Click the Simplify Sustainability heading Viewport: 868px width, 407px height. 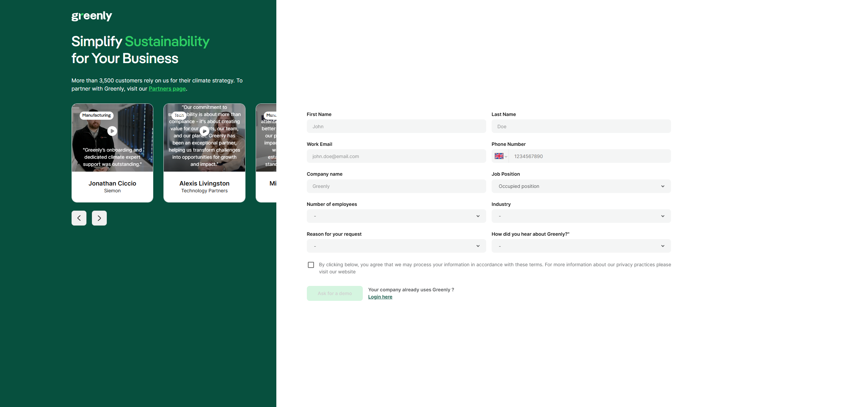pyautogui.click(x=140, y=50)
